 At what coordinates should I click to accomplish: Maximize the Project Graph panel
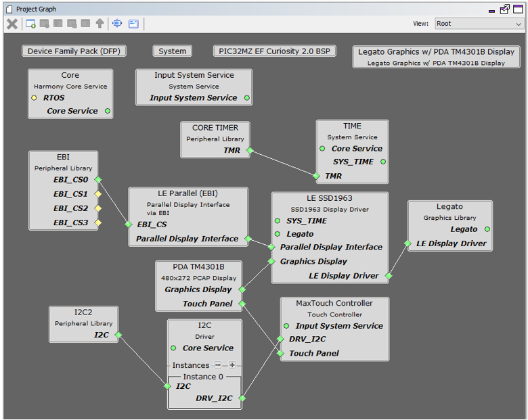pyautogui.click(x=518, y=9)
